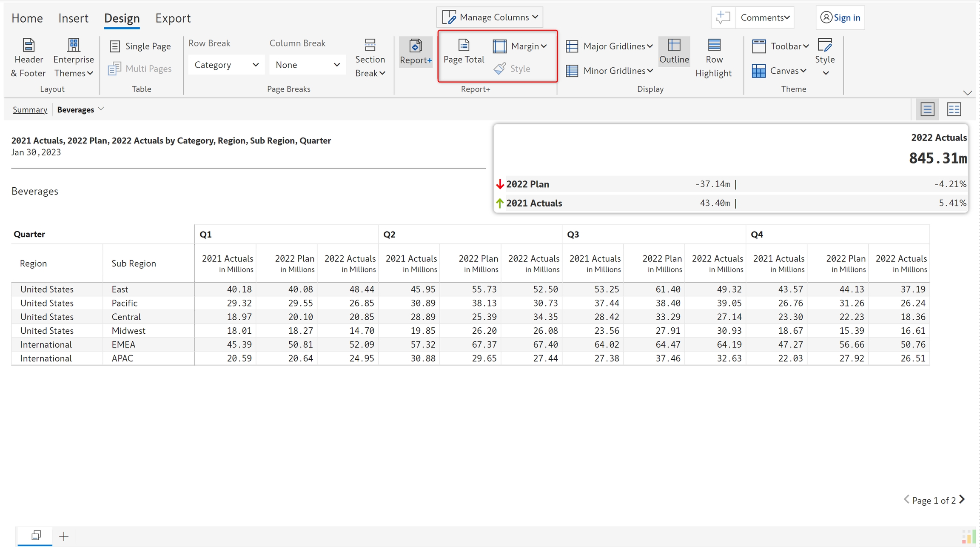Viewport: 980px width, 550px height.
Task: Click the add comment icon
Action: pyautogui.click(x=723, y=17)
